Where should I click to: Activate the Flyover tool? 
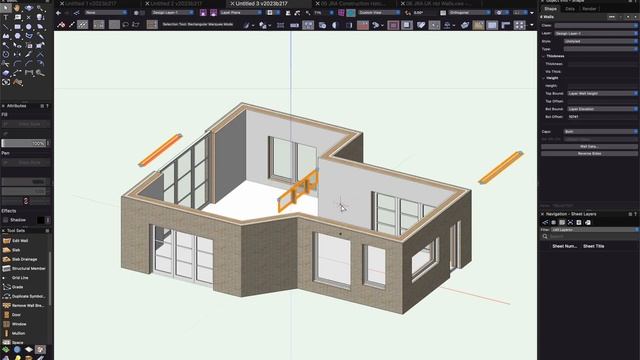click(29, 8)
